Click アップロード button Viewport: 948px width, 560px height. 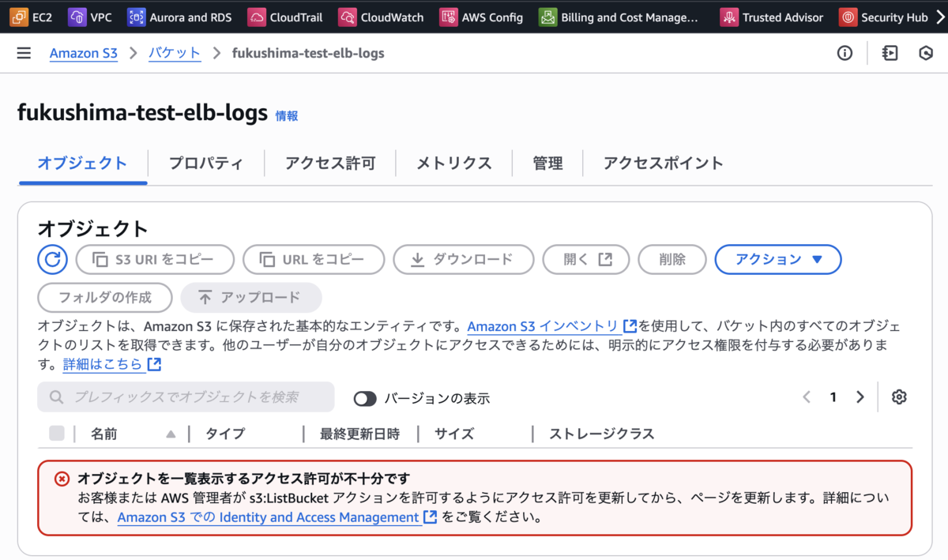tap(251, 298)
